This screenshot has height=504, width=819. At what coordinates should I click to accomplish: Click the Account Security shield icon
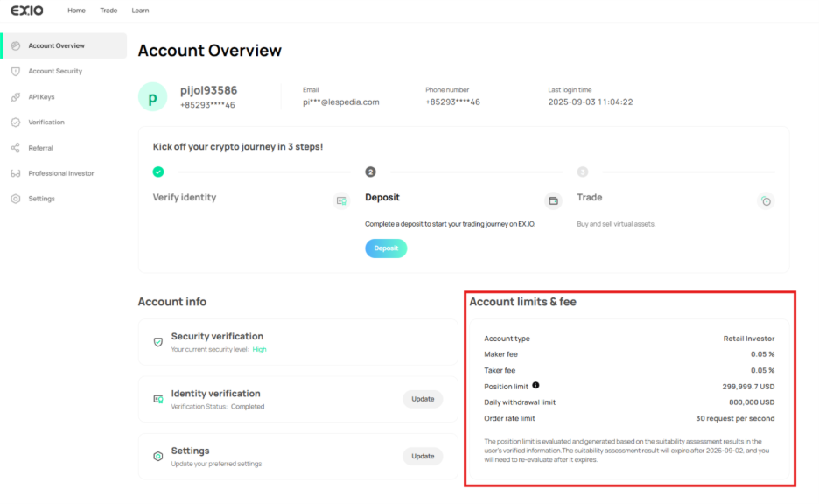tap(16, 71)
